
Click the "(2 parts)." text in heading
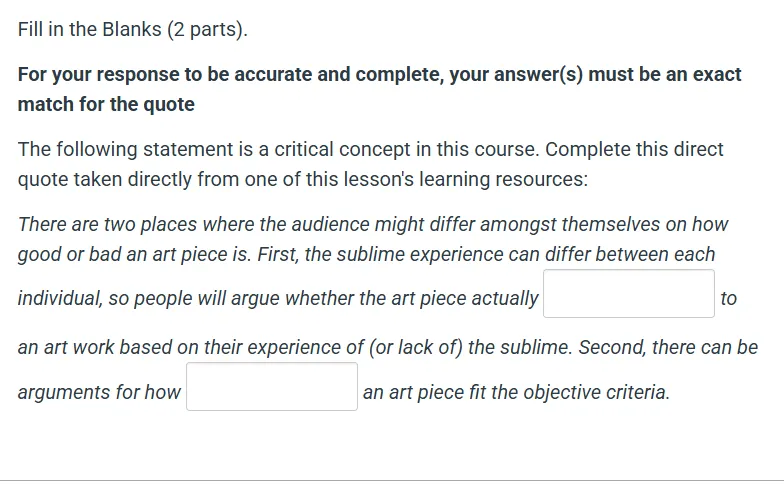(208, 30)
